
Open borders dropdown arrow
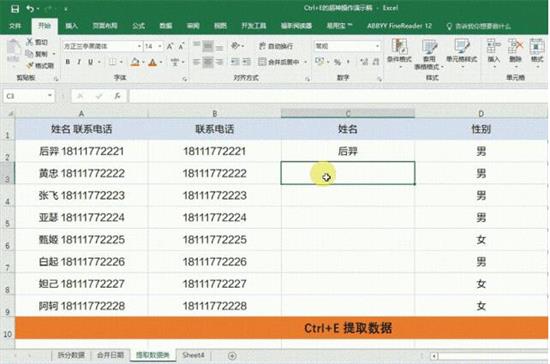121,62
